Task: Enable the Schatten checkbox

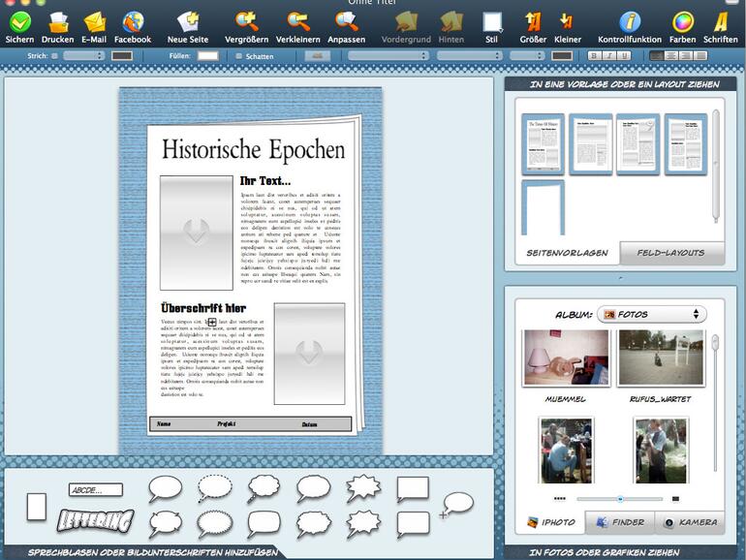Action: point(239,56)
